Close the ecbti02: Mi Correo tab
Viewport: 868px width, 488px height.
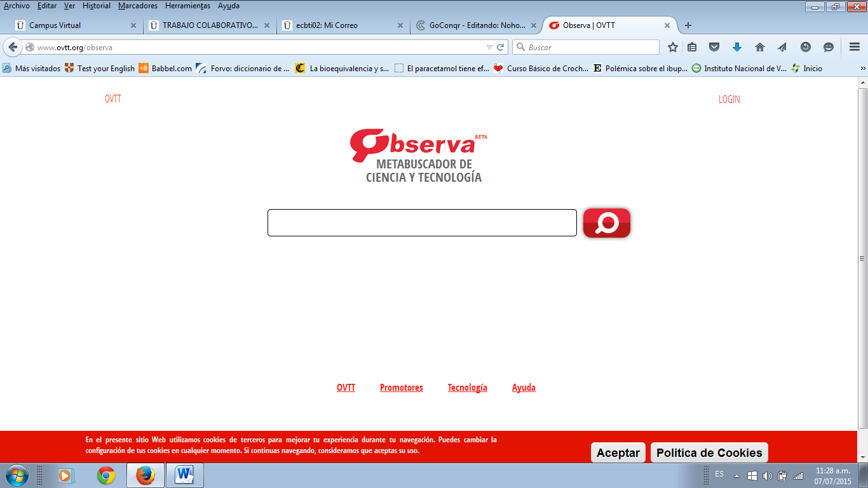pyautogui.click(x=400, y=25)
